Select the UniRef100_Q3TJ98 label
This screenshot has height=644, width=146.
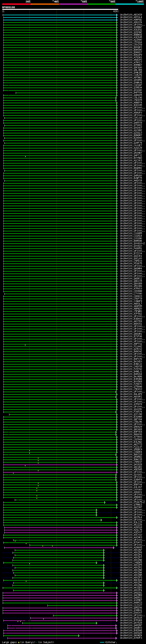click(131, 414)
